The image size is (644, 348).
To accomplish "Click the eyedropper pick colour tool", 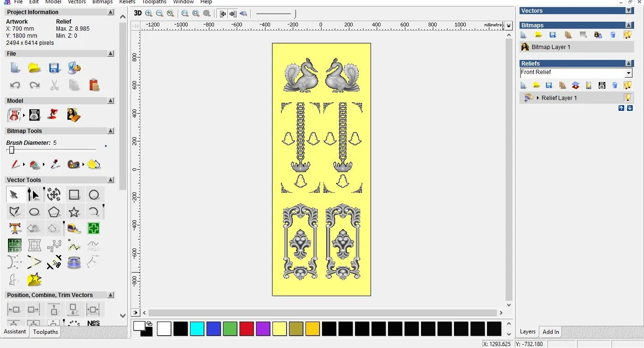I will tap(55, 165).
